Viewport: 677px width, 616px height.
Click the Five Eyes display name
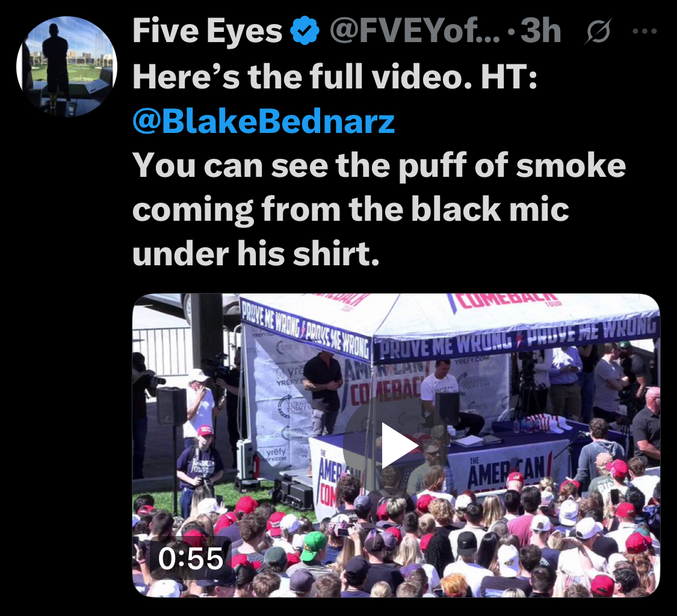pos(207,31)
